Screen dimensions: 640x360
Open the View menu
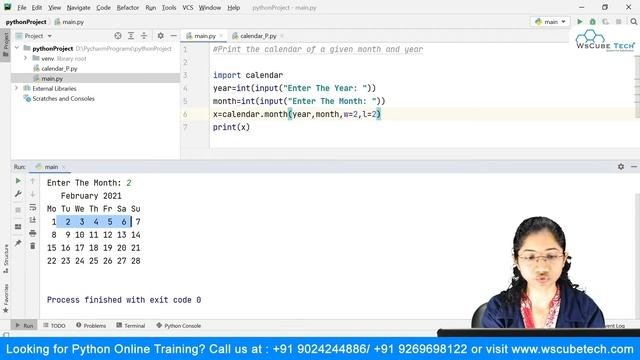click(x=54, y=8)
